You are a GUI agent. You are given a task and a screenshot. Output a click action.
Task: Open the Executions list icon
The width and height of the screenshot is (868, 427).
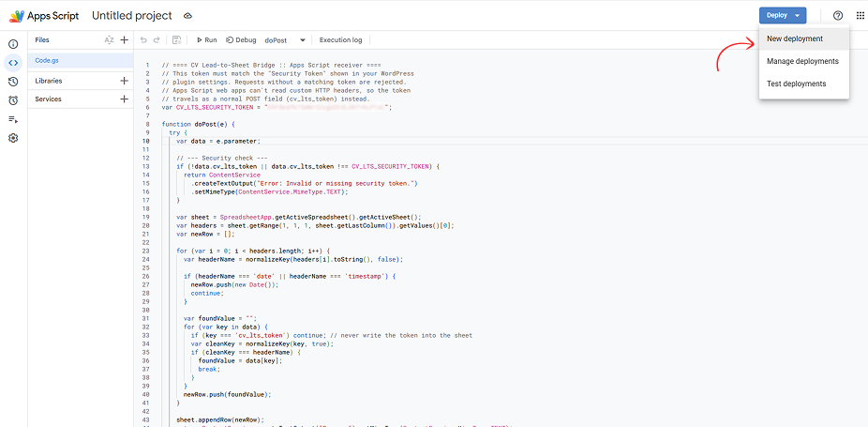pyautogui.click(x=13, y=119)
